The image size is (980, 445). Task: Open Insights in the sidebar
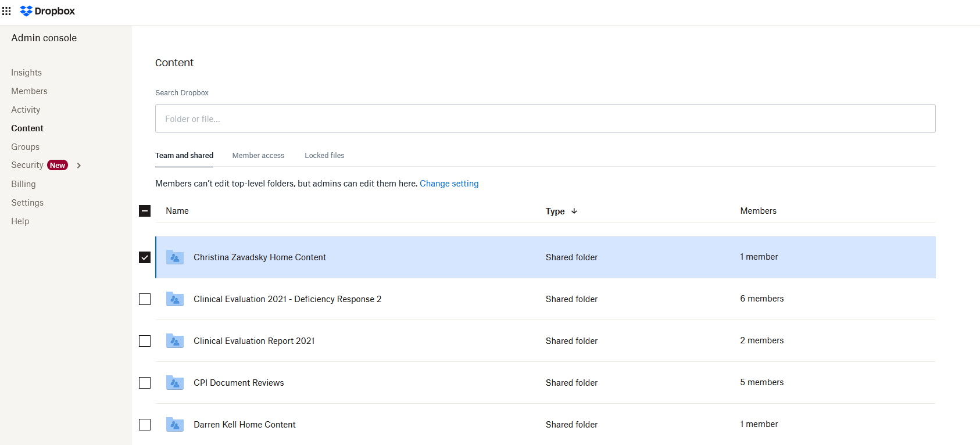(27, 73)
